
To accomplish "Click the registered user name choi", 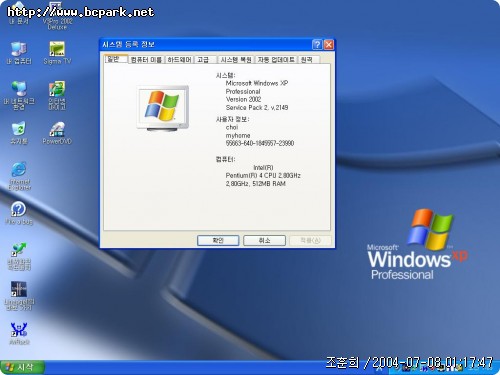I will click(232, 127).
